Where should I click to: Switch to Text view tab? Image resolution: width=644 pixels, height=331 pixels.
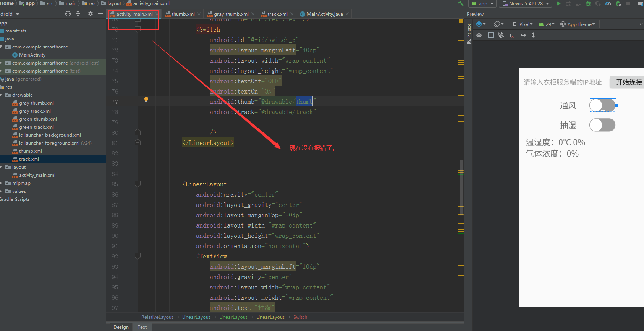142,327
